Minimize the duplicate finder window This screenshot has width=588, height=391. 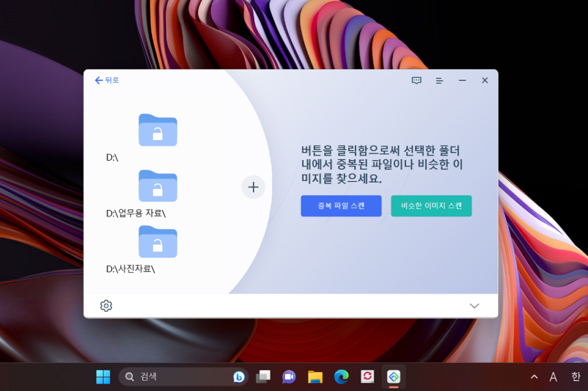(x=463, y=80)
